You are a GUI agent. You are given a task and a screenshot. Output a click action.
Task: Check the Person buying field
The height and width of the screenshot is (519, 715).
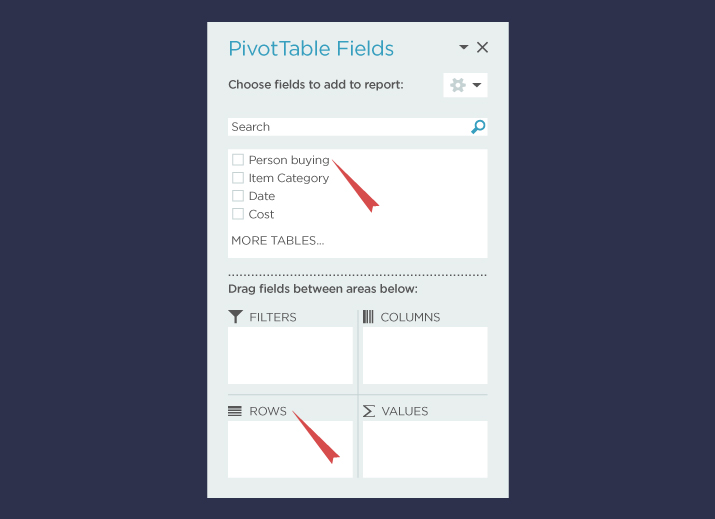[x=238, y=160]
